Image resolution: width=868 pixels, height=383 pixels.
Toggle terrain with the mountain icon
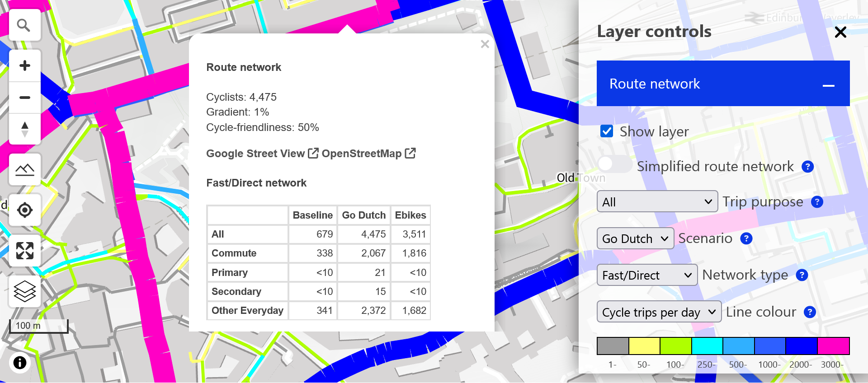pyautogui.click(x=25, y=170)
